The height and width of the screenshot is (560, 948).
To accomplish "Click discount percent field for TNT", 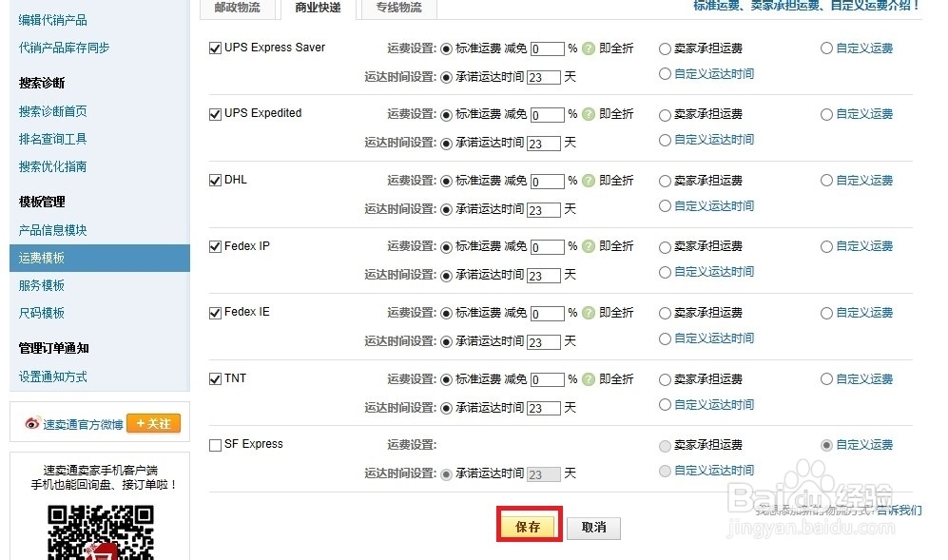I will (x=547, y=379).
